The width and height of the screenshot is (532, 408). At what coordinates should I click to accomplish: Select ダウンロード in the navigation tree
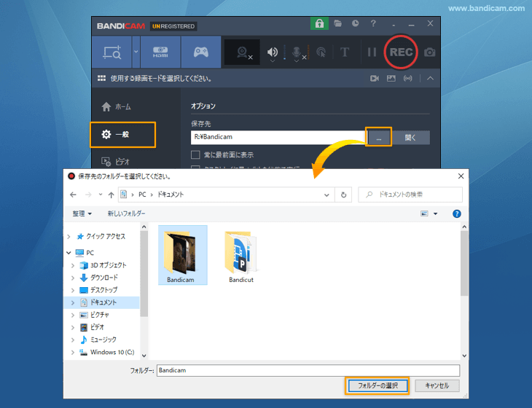point(103,278)
